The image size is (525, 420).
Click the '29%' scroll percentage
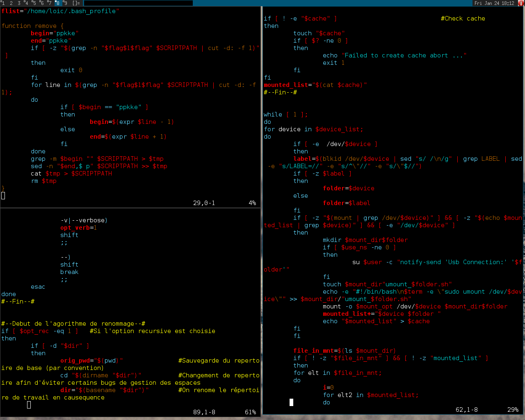click(513, 410)
